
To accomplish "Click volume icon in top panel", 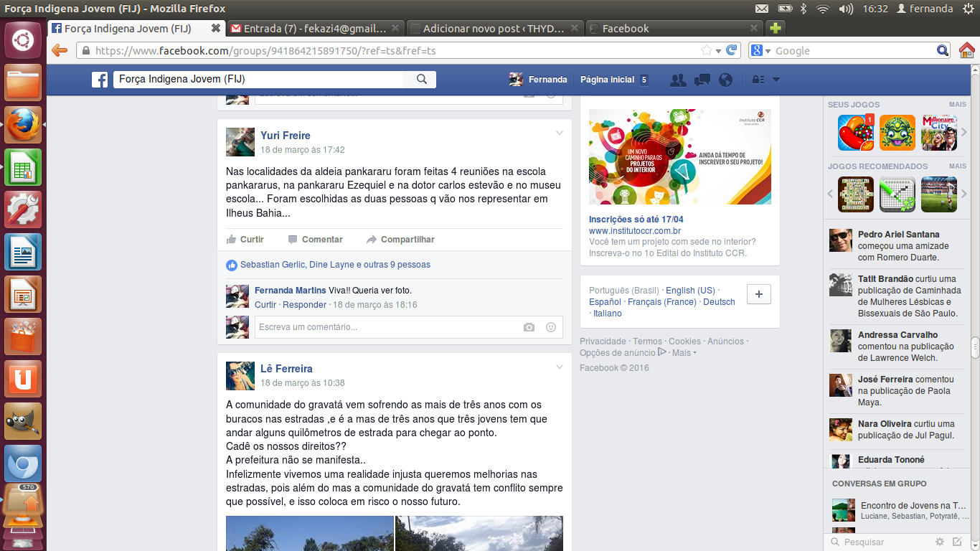I will (846, 9).
